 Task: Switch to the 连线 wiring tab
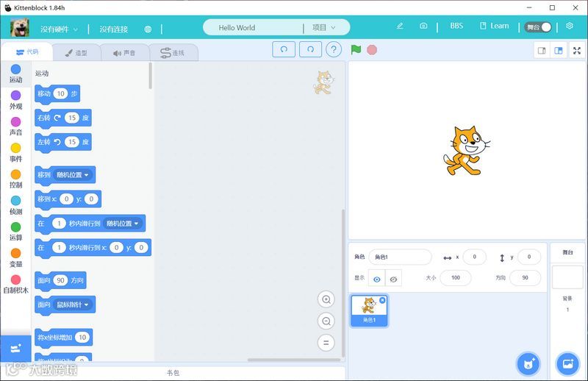173,53
